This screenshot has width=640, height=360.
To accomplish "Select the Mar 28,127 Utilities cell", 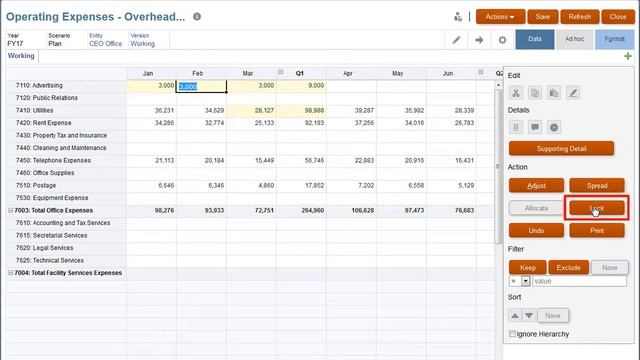I will click(x=251, y=111).
